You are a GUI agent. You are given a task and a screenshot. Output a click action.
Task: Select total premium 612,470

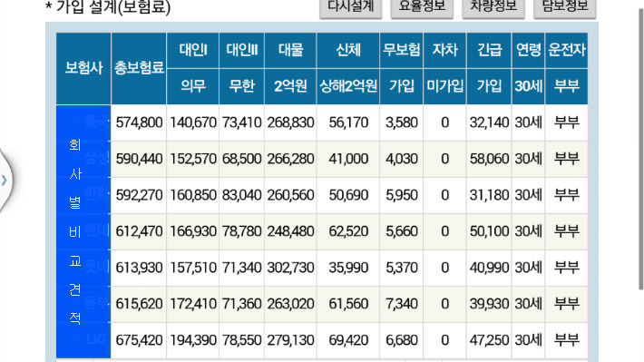(x=139, y=231)
